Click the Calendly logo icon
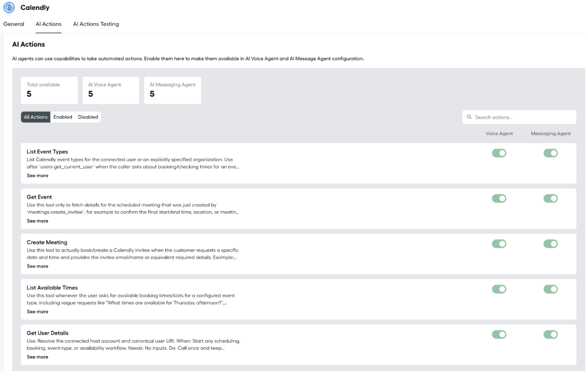 [x=9, y=7]
